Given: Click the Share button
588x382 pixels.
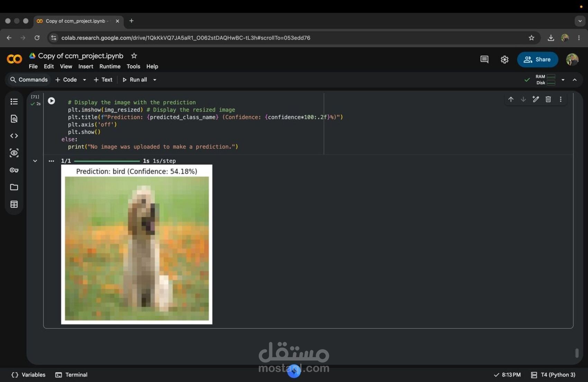Looking at the screenshot, I should click(x=538, y=60).
